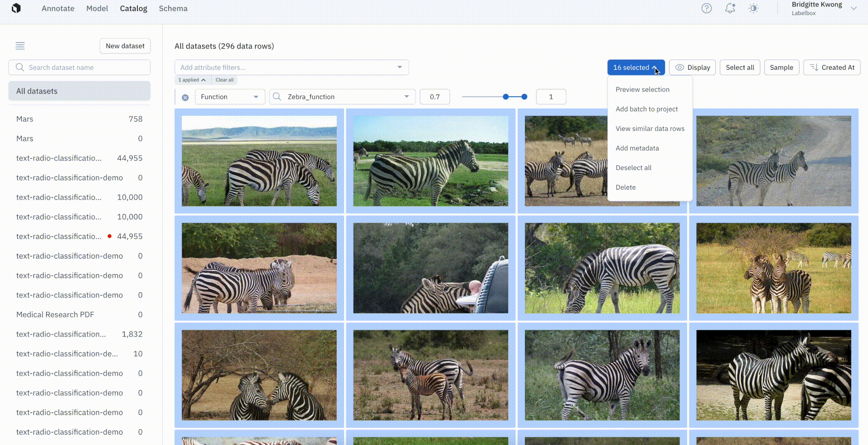The image size is (868, 445).
Task: Open the account menu chevron for Bridgitte Kwong
Action: 854,8
